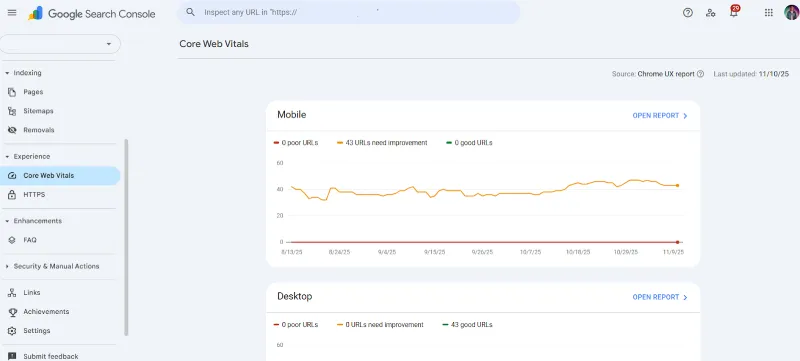The image size is (800, 361).
Task: Click the Links network icon
Action: point(12,293)
